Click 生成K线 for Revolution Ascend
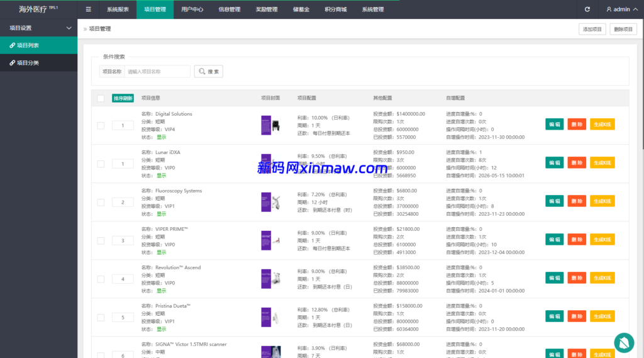Screen dimensions: 644x358 click(602, 278)
